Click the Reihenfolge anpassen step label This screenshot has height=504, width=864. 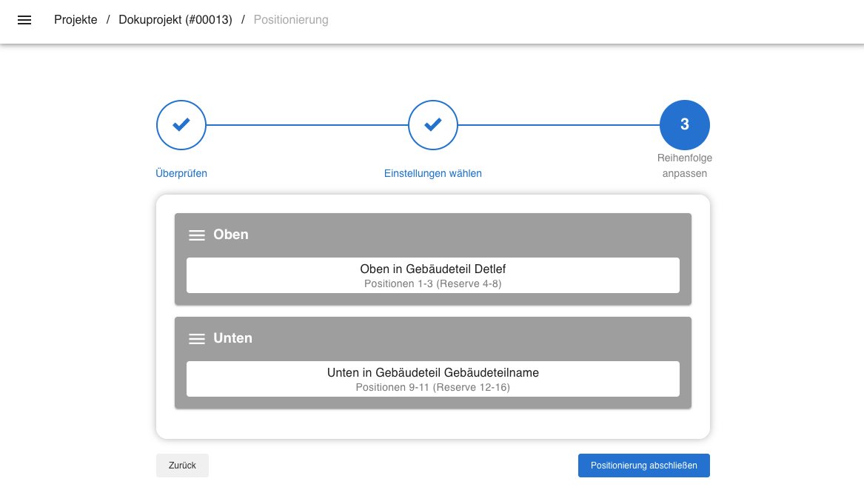coord(685,166)
